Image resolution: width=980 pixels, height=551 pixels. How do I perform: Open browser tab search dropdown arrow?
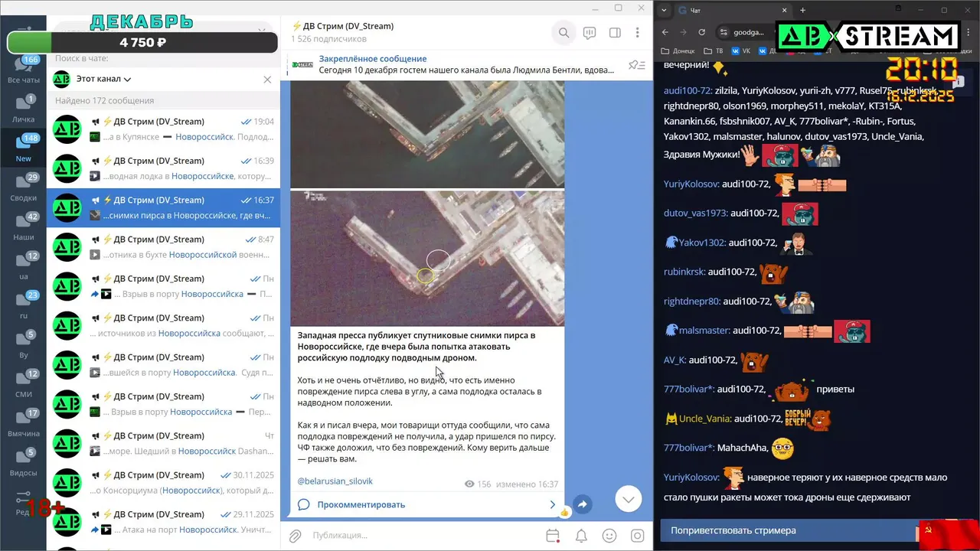click(x=664, y=10)
